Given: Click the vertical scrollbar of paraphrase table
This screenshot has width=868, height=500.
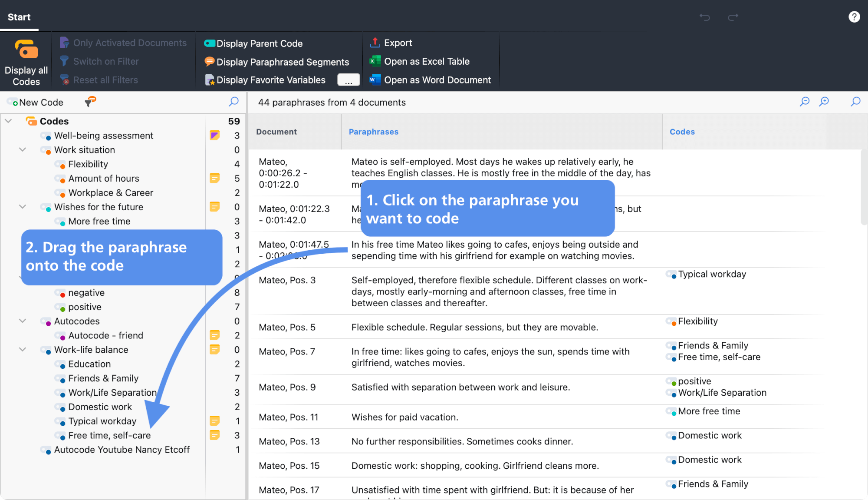Looking at the screenshot, I should 864,188.
